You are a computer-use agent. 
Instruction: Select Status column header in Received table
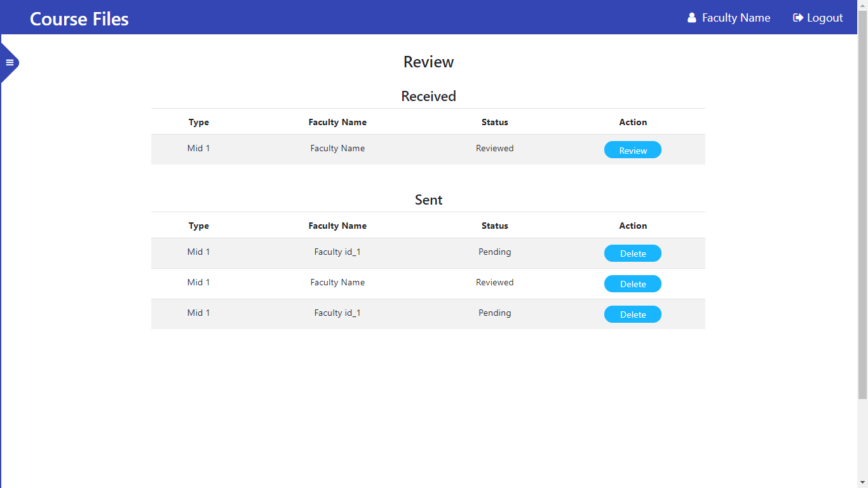point(495,122)
